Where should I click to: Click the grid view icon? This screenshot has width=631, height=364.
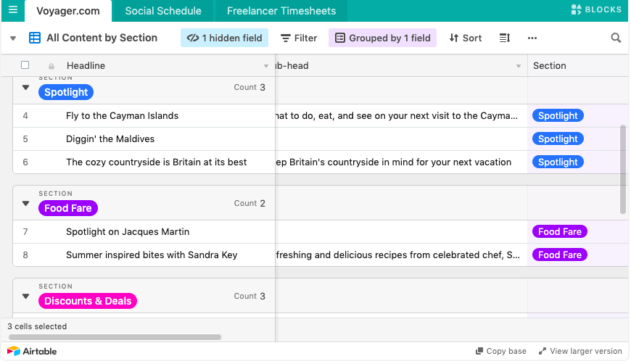[35, 38]
